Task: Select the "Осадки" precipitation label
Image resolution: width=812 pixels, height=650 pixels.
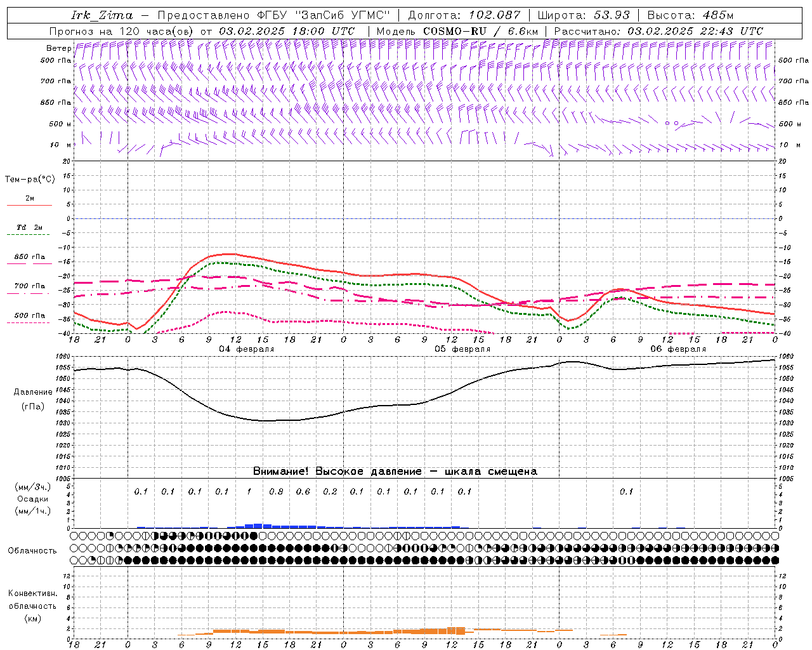Action: pos(33,499)
